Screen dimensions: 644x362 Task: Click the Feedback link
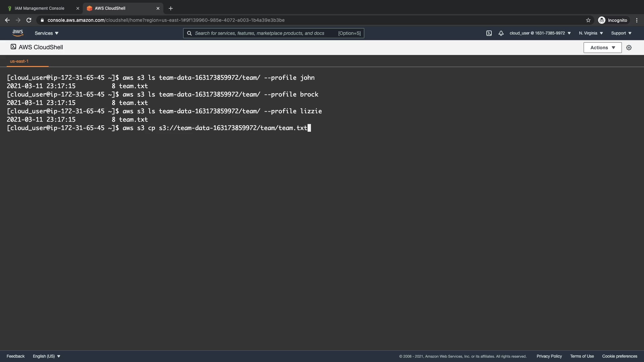[15, 356]
